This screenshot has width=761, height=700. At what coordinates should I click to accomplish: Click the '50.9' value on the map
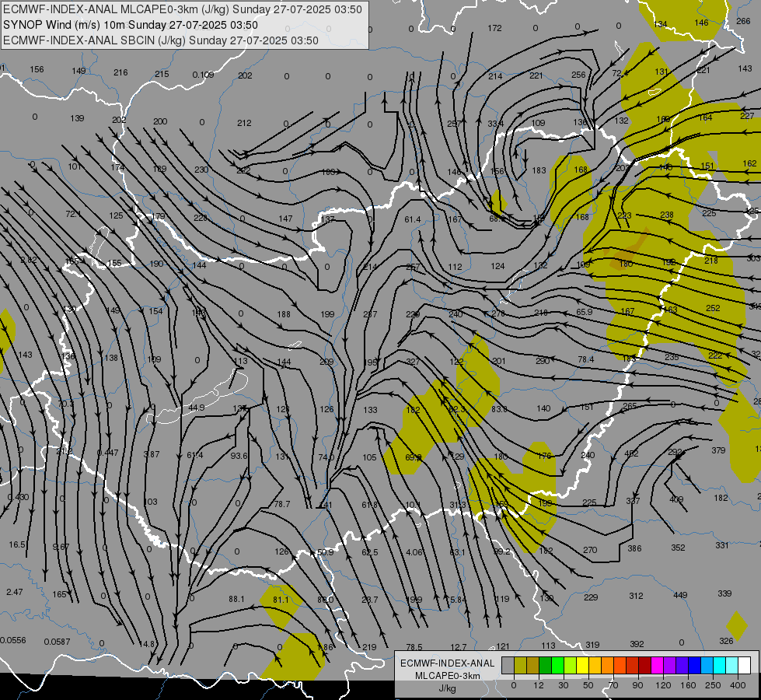(x=325, y=552)
